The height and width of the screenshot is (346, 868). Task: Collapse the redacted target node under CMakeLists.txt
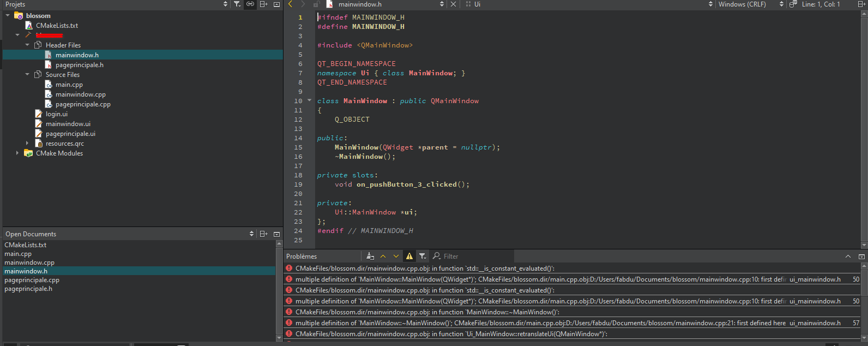click(17, 35)
